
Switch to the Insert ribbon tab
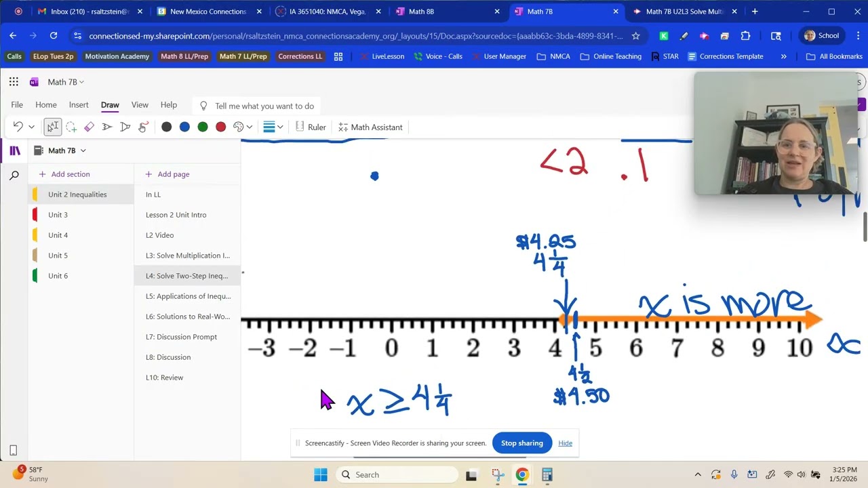[79, 105]
